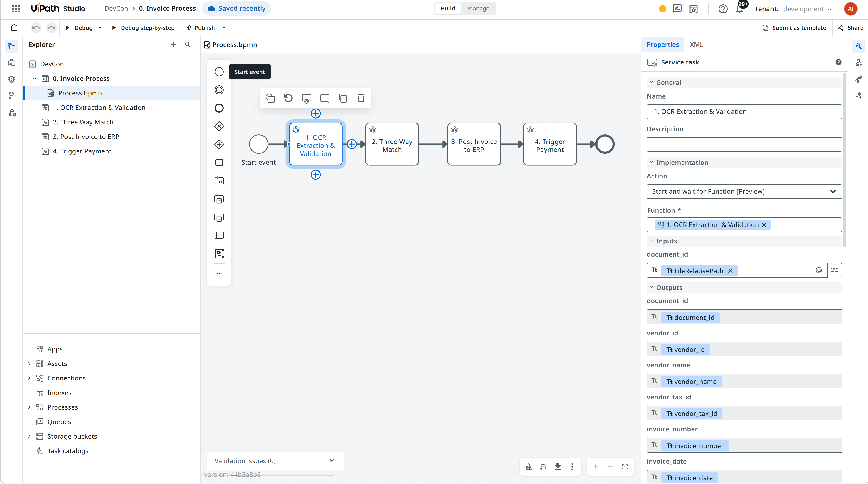Collapse the 0. Invoice Process tree node
Screen dimensions: 868x484
point(35,79)
